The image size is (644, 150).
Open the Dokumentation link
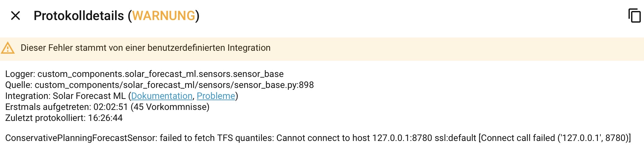click(x=162, y=96)
